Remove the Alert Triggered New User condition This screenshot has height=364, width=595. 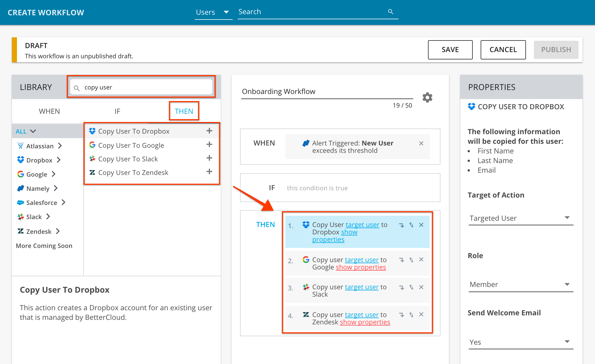(x=421, y=143)
